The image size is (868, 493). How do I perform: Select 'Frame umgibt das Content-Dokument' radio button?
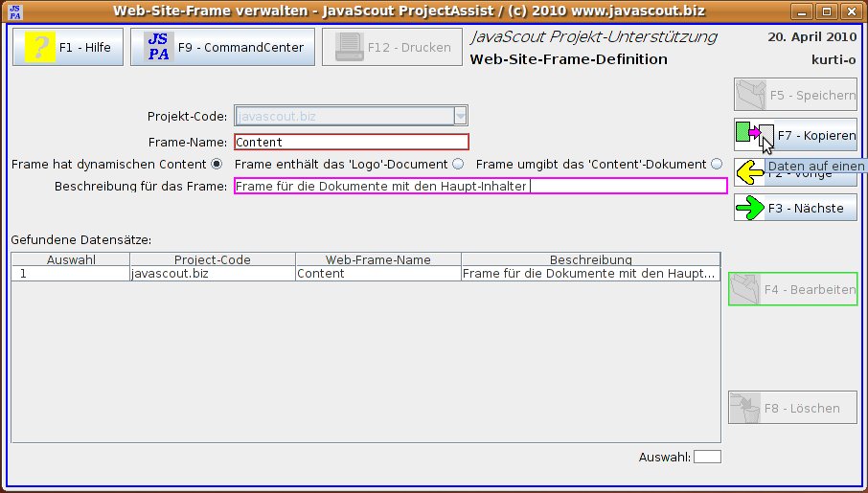716,164
